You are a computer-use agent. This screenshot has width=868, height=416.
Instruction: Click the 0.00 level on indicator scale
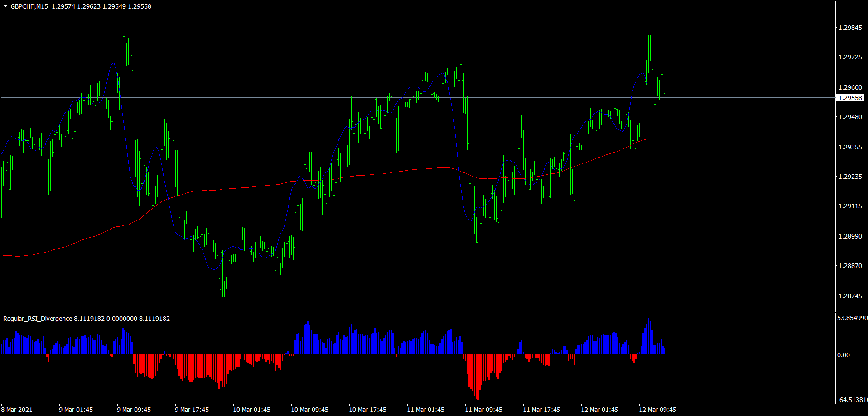(x=844, y=355)
